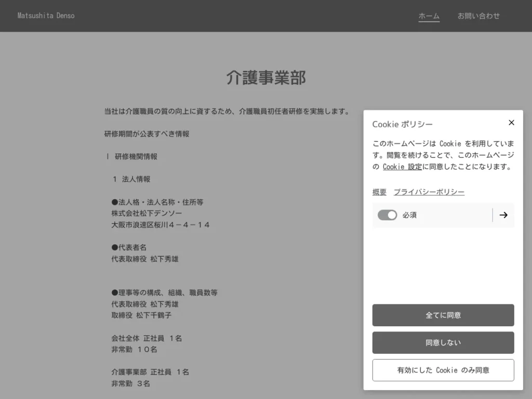Image resolution: width=532 pixels, height=399 pixels.
Task: Accept only enabled cookies button
Action: (443, 370)
